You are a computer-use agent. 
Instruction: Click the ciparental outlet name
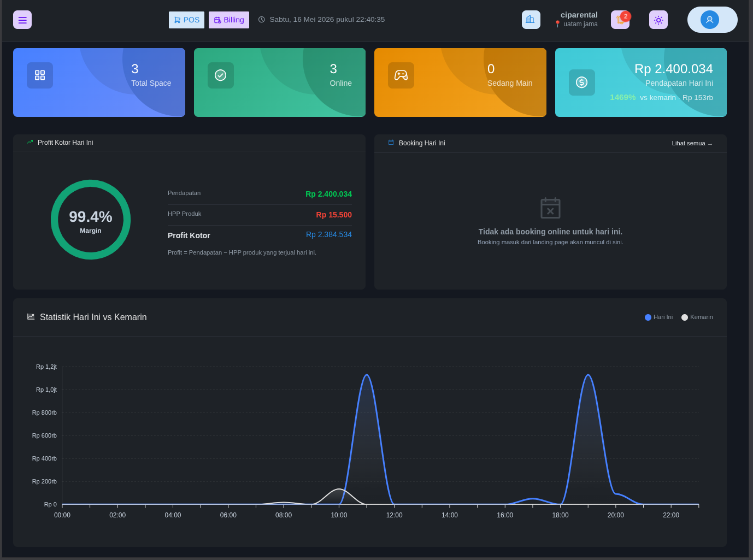click(x=579, y=15)
